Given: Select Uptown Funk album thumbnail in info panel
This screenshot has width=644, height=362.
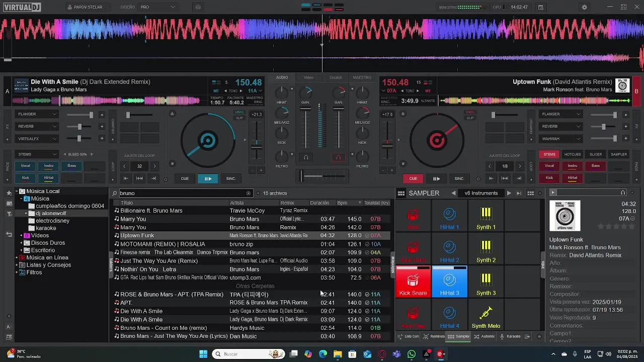Looking at the screenshot, I should tap(565, 216).
